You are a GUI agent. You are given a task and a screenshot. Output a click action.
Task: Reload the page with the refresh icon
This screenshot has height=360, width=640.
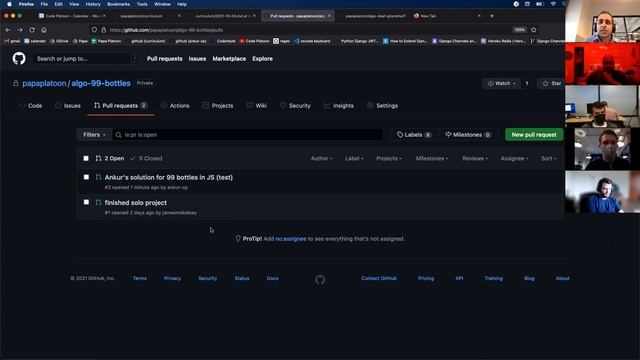click(x=32, y=30)
